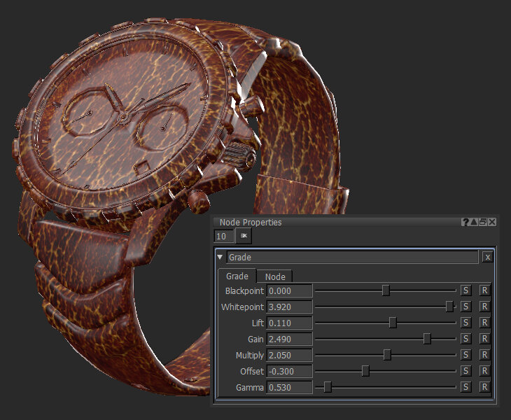Click the Multiply value field showing 2.050

point(289,355)
